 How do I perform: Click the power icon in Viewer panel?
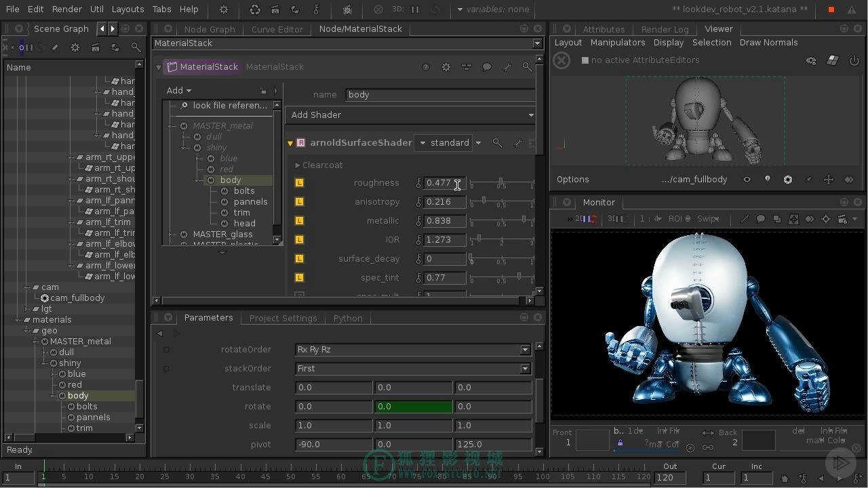pyautogui.click(x=854, y=60)
